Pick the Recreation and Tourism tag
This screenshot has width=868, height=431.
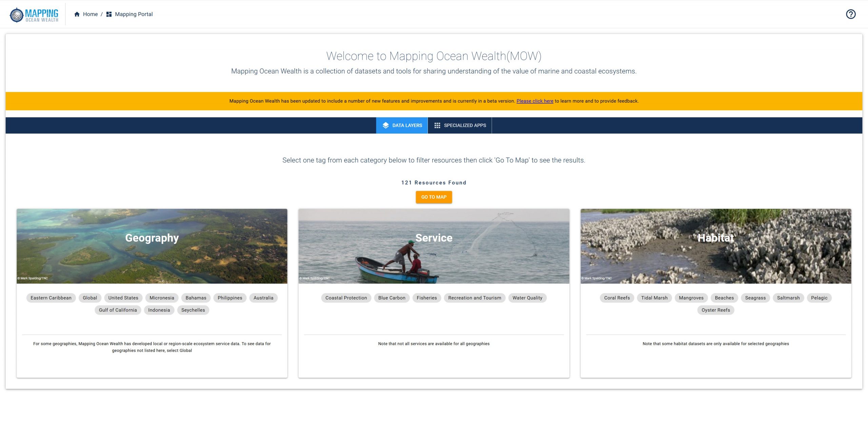[x=474, y=298]
